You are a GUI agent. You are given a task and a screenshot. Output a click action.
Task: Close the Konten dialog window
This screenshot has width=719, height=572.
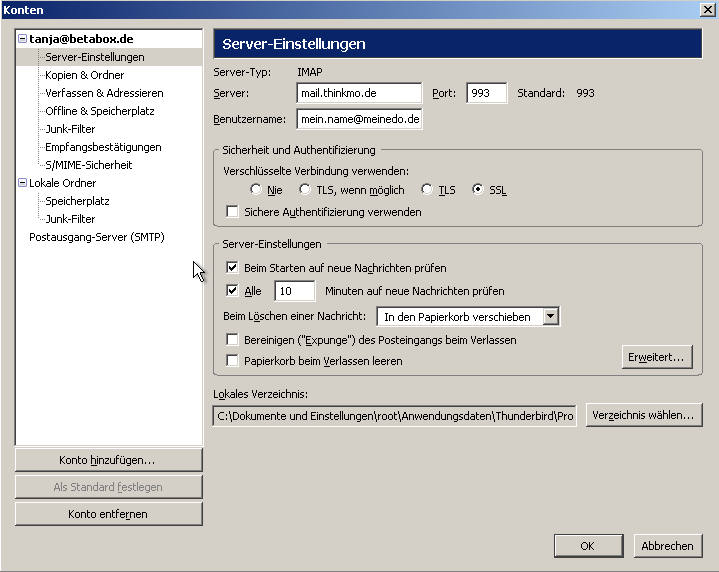point(707,9)
